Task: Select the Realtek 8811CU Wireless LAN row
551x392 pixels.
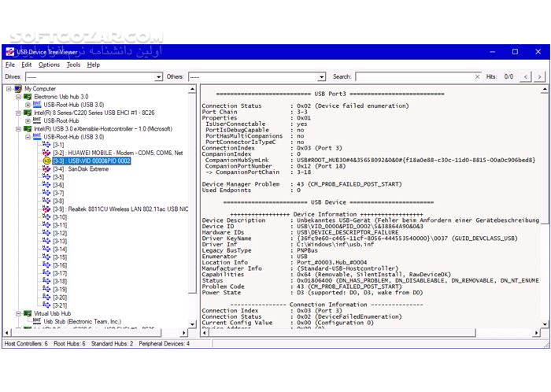Action: [120, 209]
